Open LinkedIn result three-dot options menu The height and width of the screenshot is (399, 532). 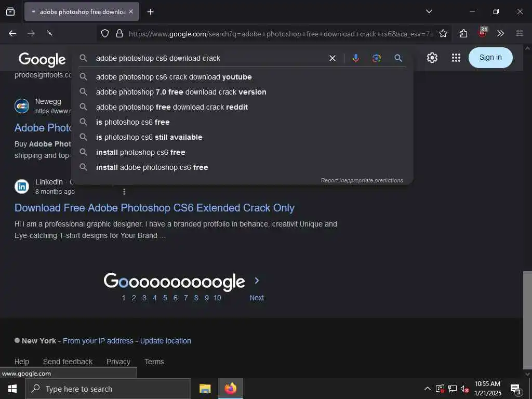[124, 192]
